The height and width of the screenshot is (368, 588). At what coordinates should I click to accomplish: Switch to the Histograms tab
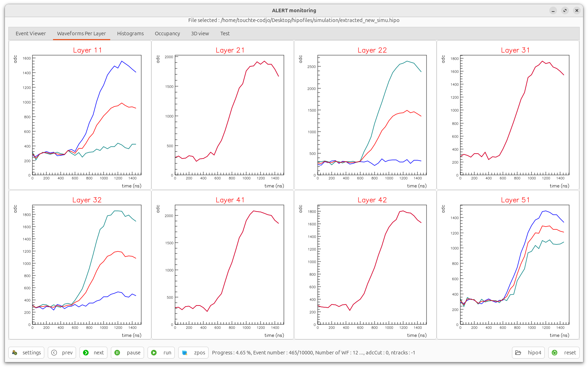[x=130, y=34]
